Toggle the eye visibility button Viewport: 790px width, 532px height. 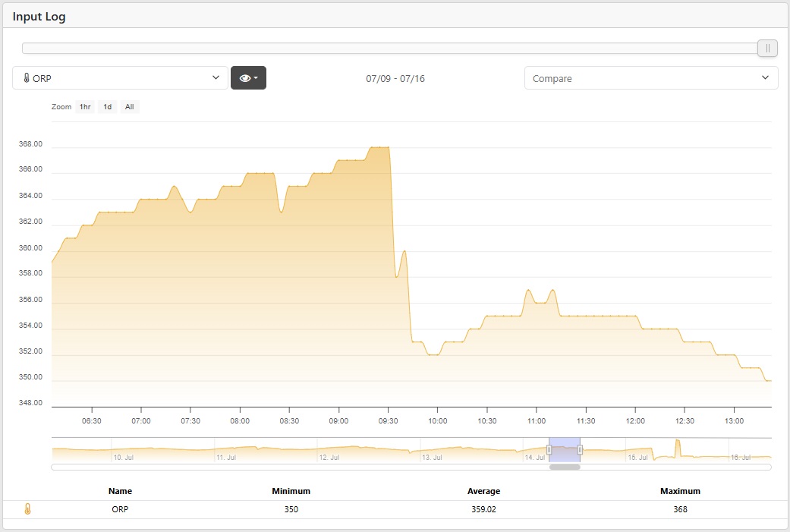click(x=248, y=78)
